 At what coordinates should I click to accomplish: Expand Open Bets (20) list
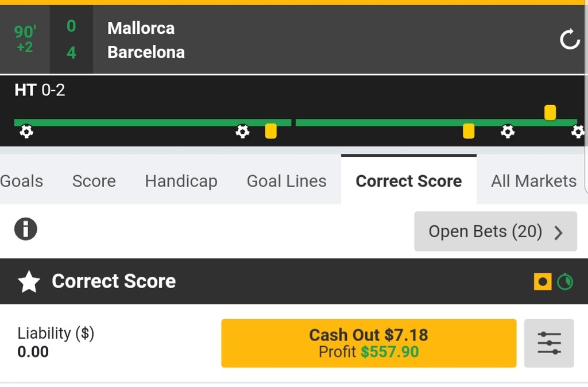495,231
